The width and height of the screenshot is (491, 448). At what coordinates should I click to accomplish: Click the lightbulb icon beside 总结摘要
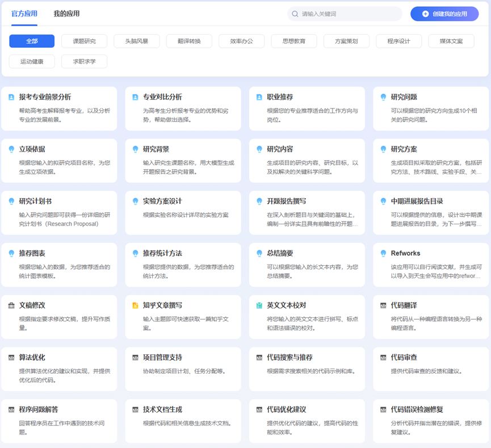point(259,253)
